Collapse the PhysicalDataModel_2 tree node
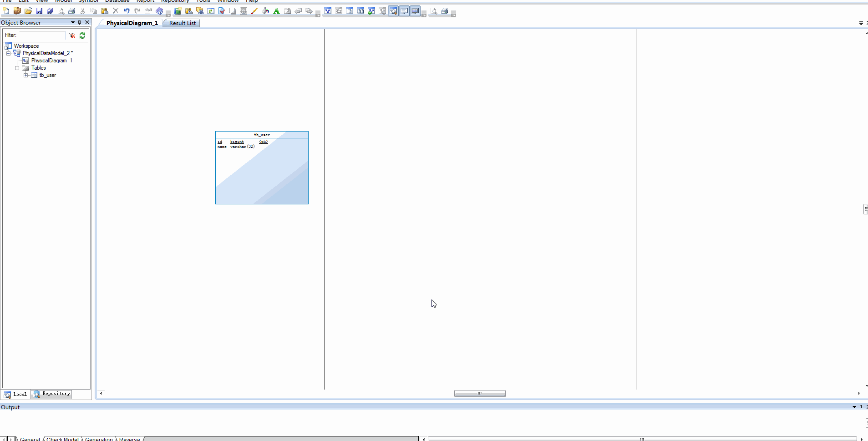This screenshot has height=441, width=868. pos(8,53)
